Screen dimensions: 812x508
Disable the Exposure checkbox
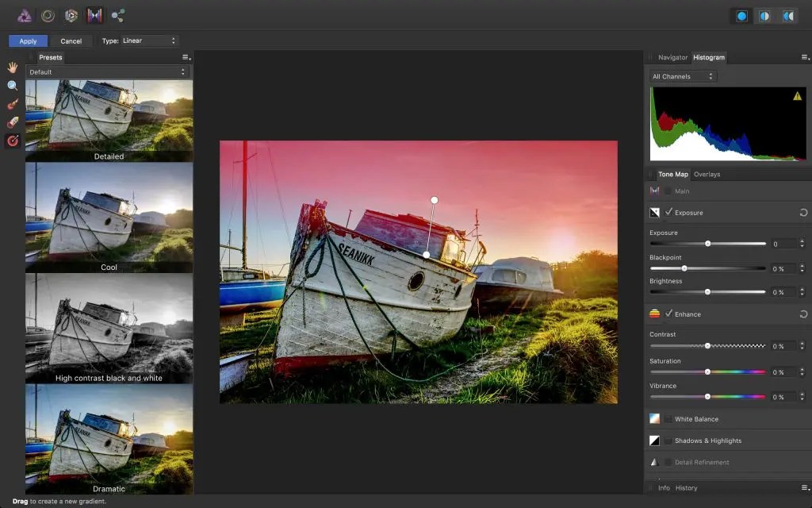[668, 212]
